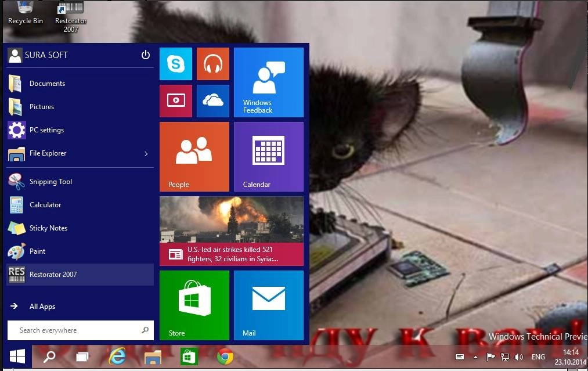This screenshot has width=588, height=371.
Task: Show hidden tray icons arrow
Action: (x=475, y=358)
